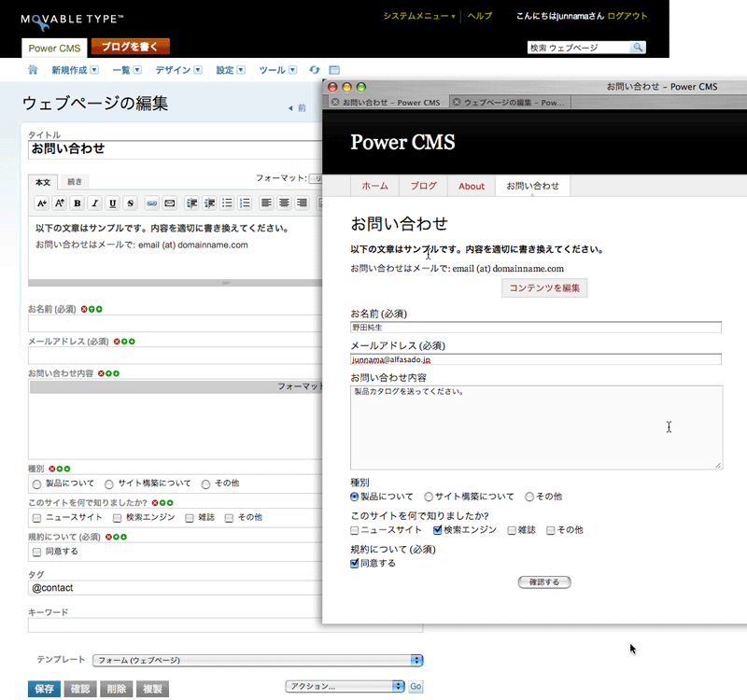This screenshot has width=747, height=700.
Task: Open the 設定 dropdown menu
Action: pos(241,70)
